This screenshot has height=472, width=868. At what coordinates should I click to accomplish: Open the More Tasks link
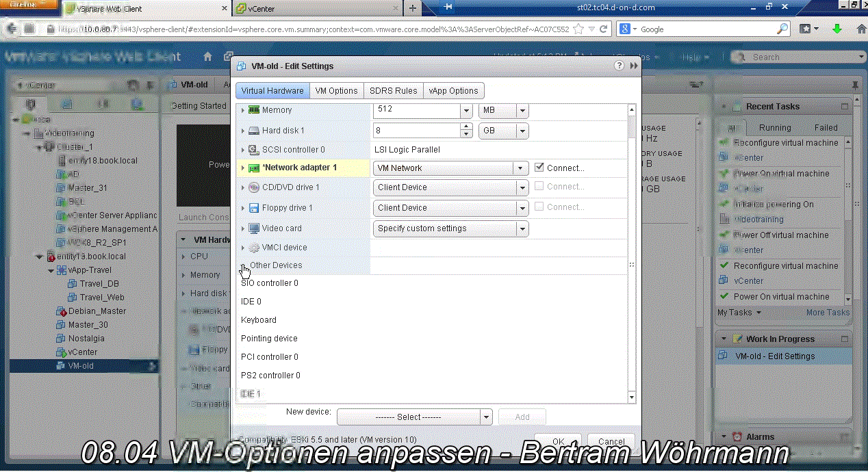coord(828,313)
